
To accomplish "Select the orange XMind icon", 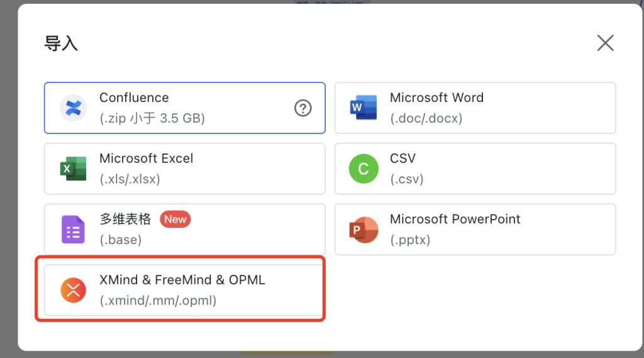I will [73, 290].
